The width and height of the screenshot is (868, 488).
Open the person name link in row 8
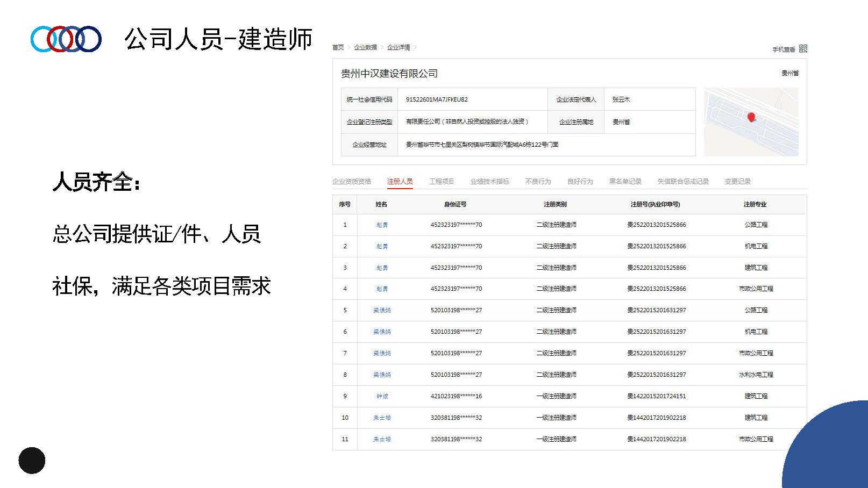(382, 375)
